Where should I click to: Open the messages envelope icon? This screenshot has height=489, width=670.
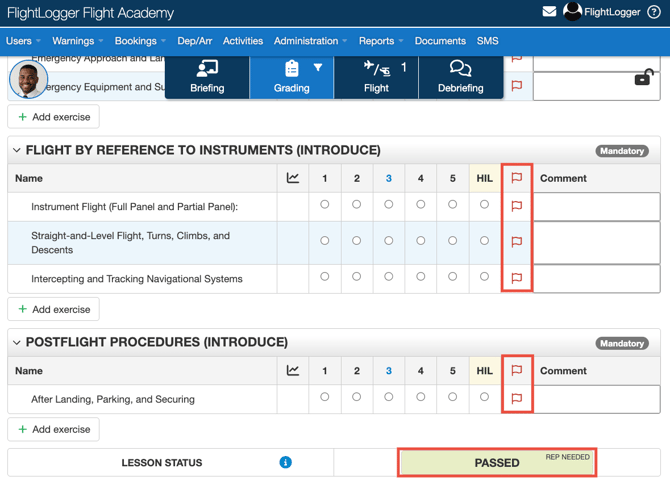pos(549,12)
